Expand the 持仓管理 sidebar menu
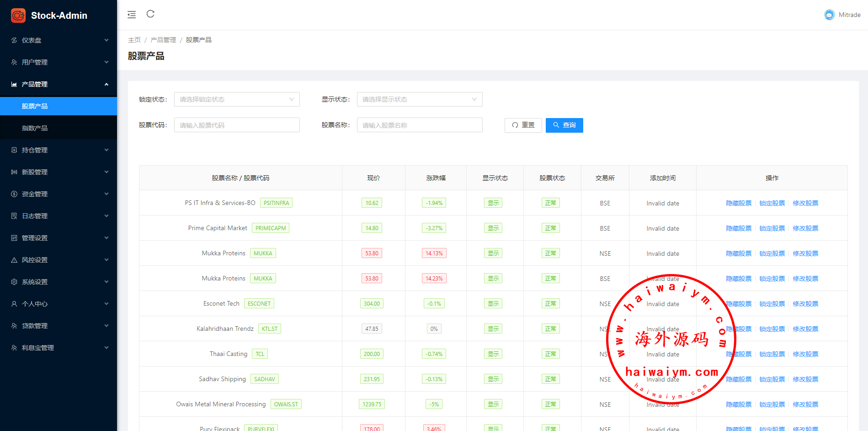Image resolution: width=868 pixels, height=431 pixels. [59, 150]
